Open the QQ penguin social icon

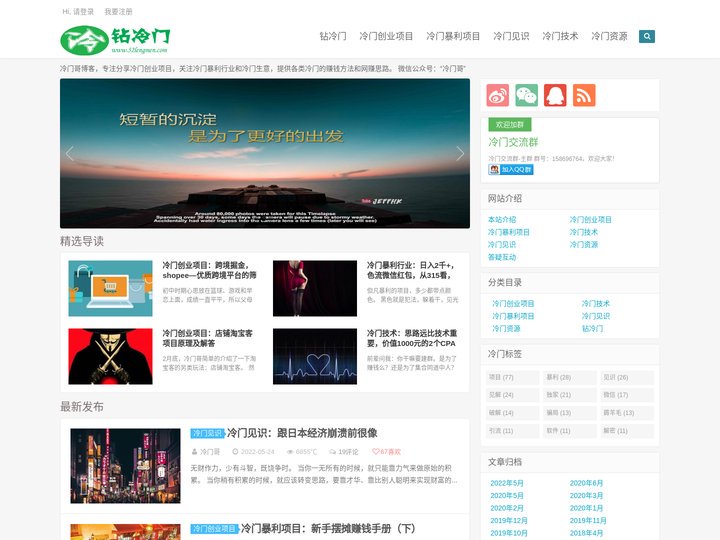coord(555,95)
